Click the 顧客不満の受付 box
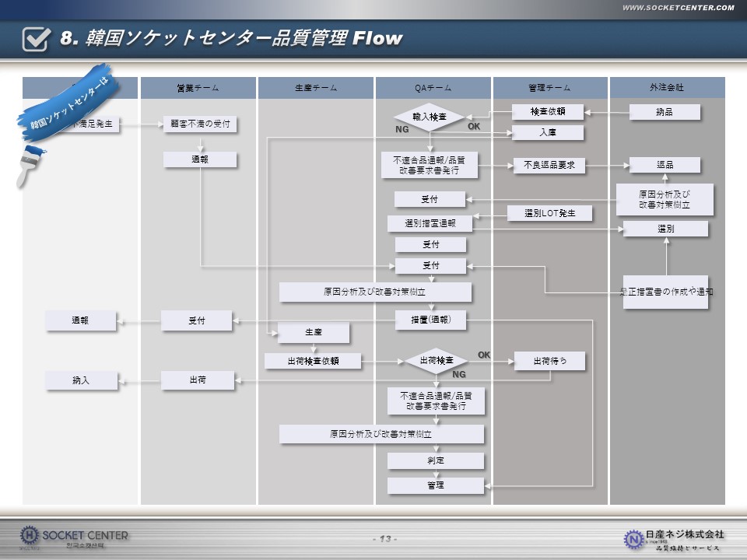Image resolution: width=747 pixels, height=560 pixels. tap(200, 124)
